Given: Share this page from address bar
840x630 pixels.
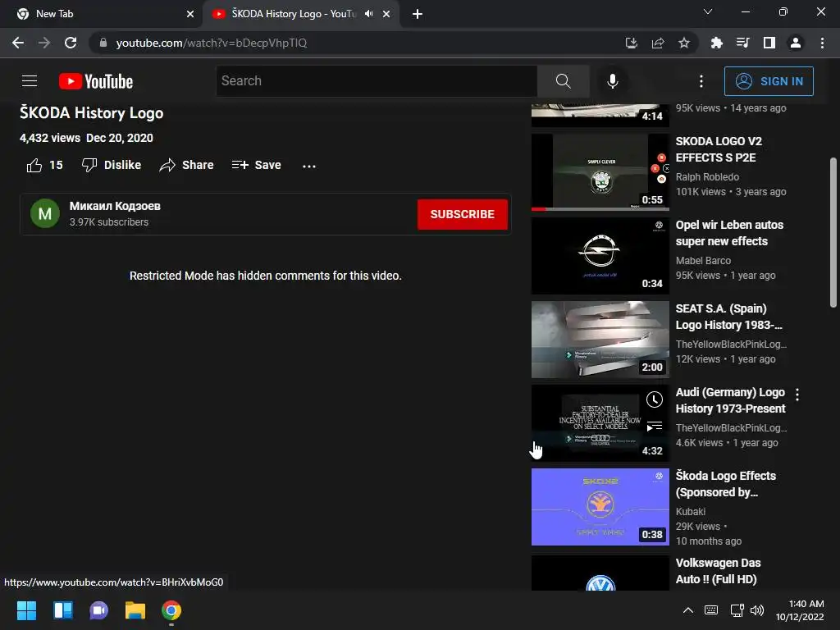Looking at the screenshot, I should click(x=657, y=43).
